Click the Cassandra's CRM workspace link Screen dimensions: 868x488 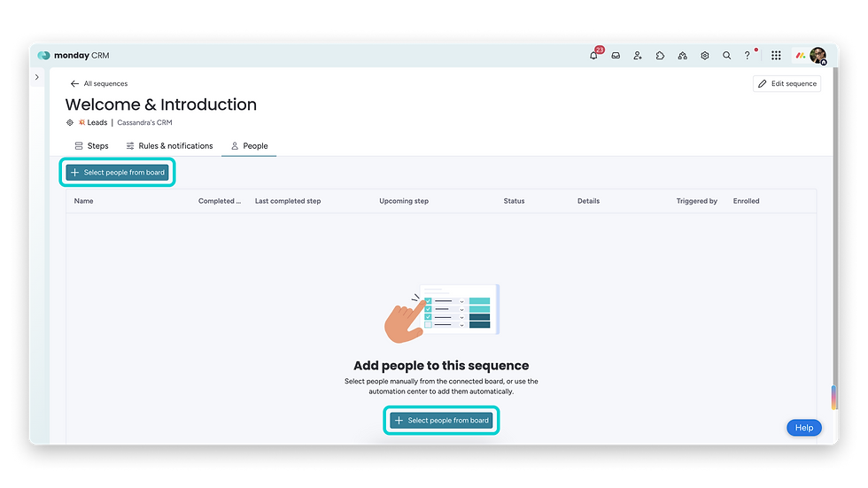144,122
